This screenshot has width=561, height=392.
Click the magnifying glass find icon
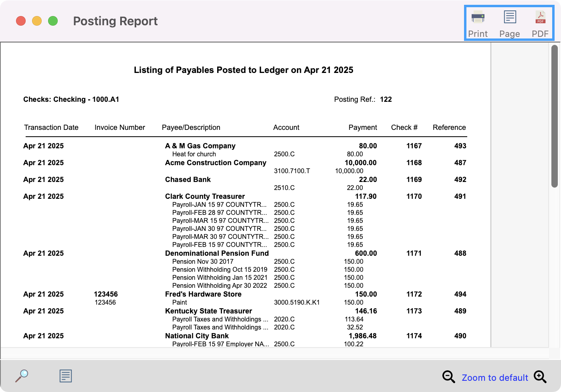coord(22,376)
